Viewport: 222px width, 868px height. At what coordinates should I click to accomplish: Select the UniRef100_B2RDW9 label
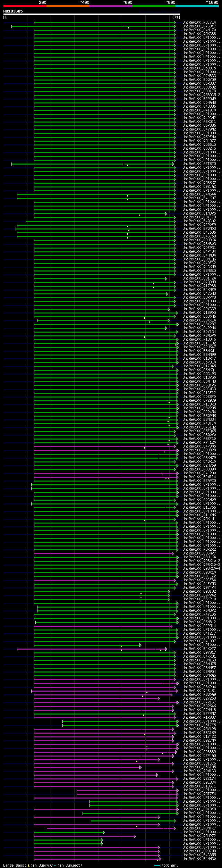(199, 99)
